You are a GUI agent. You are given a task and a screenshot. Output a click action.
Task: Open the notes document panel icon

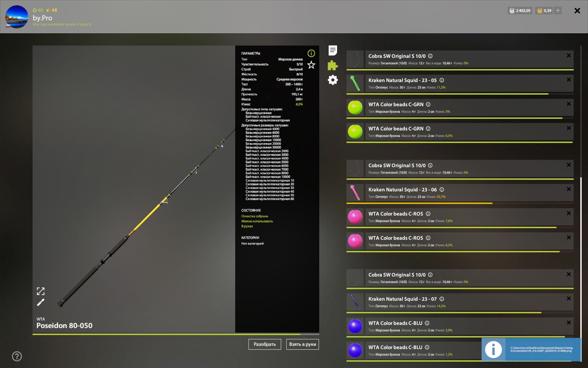(333, 50)
